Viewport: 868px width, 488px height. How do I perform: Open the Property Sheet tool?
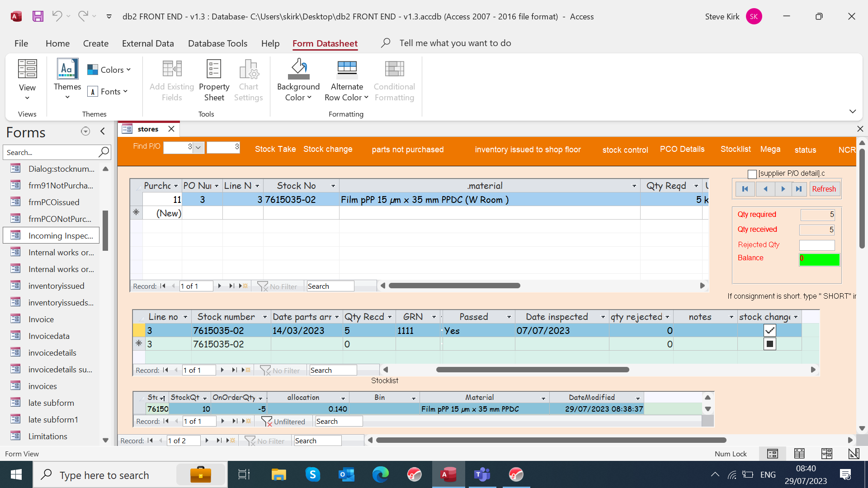coord(214,80)
